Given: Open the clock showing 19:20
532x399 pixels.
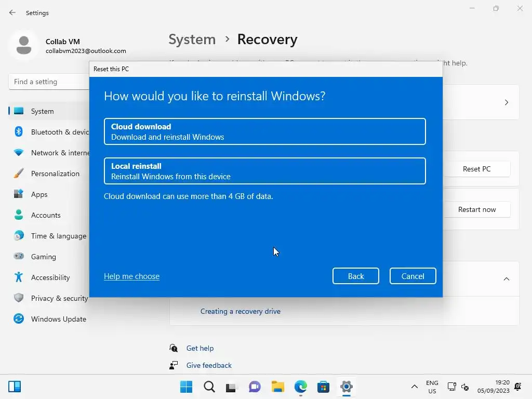Looking at the screenshot, I should pos(493,387).
